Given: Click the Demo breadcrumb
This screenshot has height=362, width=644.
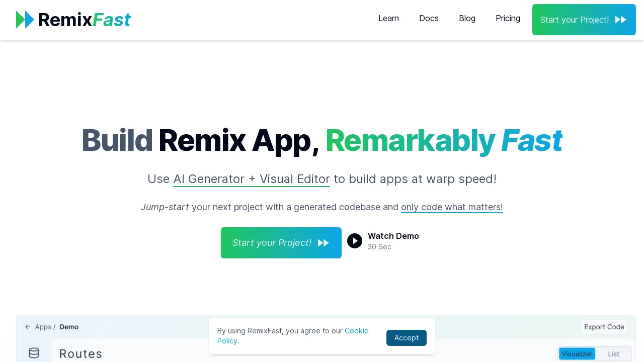Looking at the screenshot, I should [x=69, y=327].
